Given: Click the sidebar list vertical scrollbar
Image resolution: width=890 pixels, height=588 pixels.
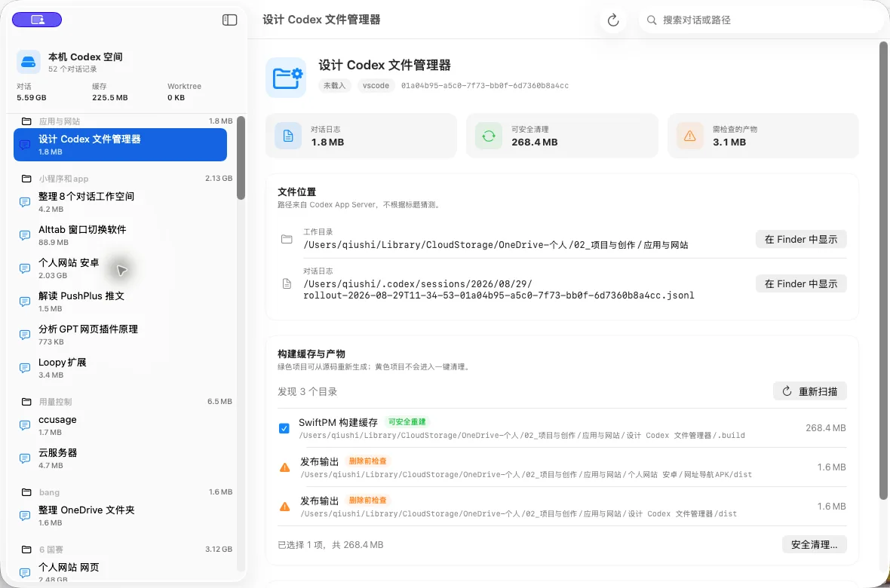Looking at the screenshot, I should point(241,158).
